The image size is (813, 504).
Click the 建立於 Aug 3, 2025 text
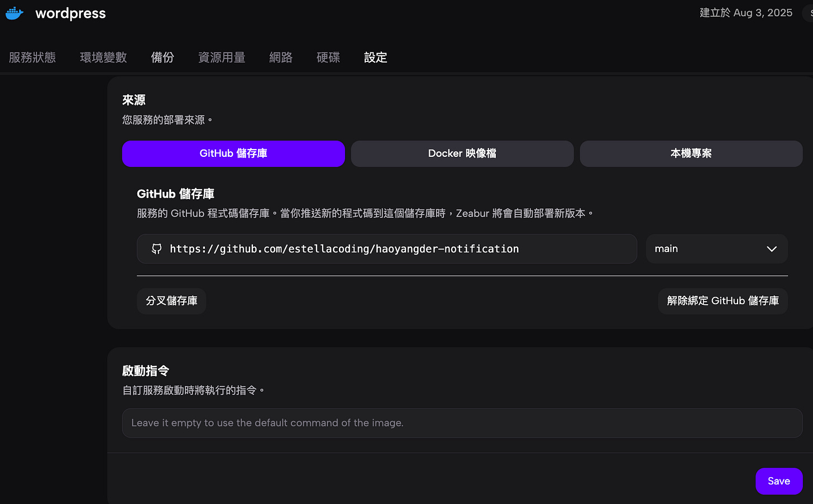(746, 13)
